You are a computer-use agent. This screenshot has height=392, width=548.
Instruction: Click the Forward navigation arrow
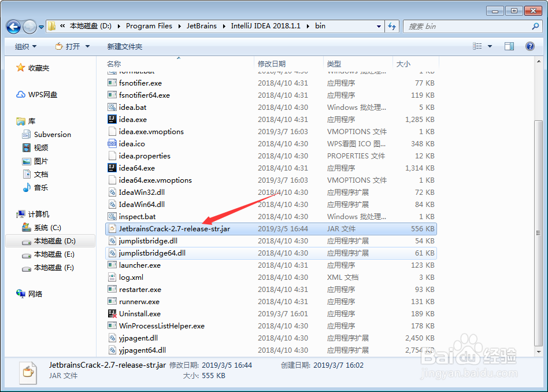(29, 27)
